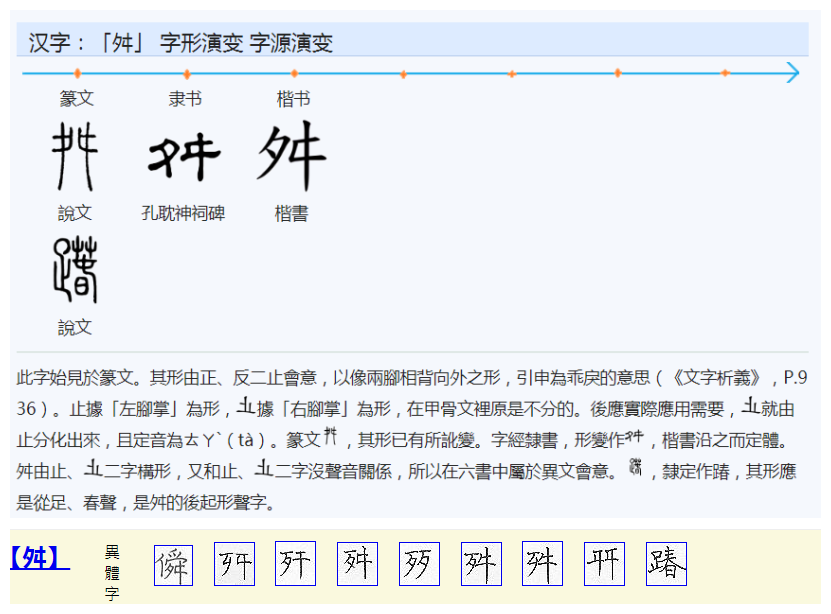Select the first variant character box 僢

pos(173,565)
